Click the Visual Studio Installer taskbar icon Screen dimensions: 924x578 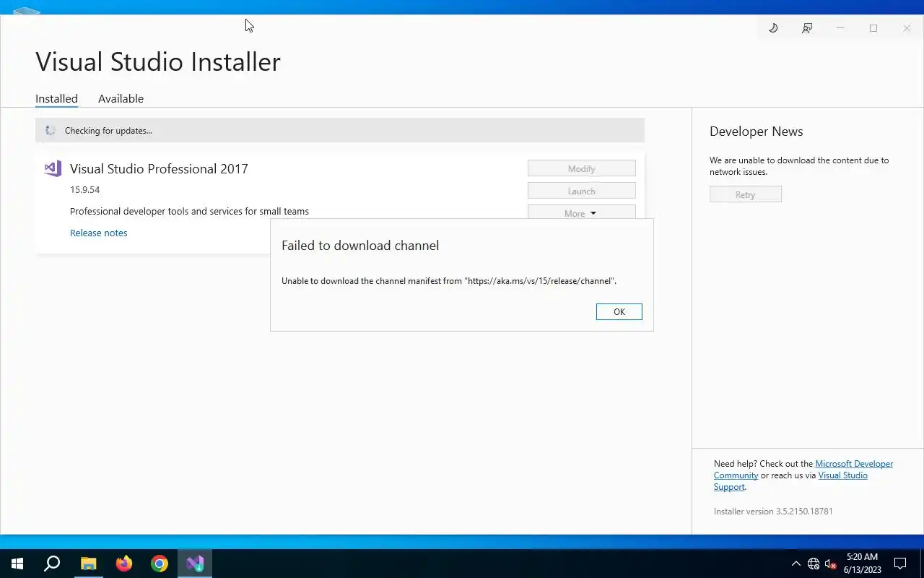click(x=195, y=564)
